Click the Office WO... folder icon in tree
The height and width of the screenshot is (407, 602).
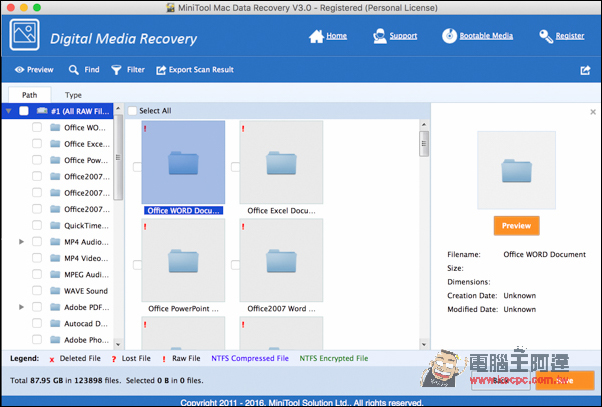point(55,127)
